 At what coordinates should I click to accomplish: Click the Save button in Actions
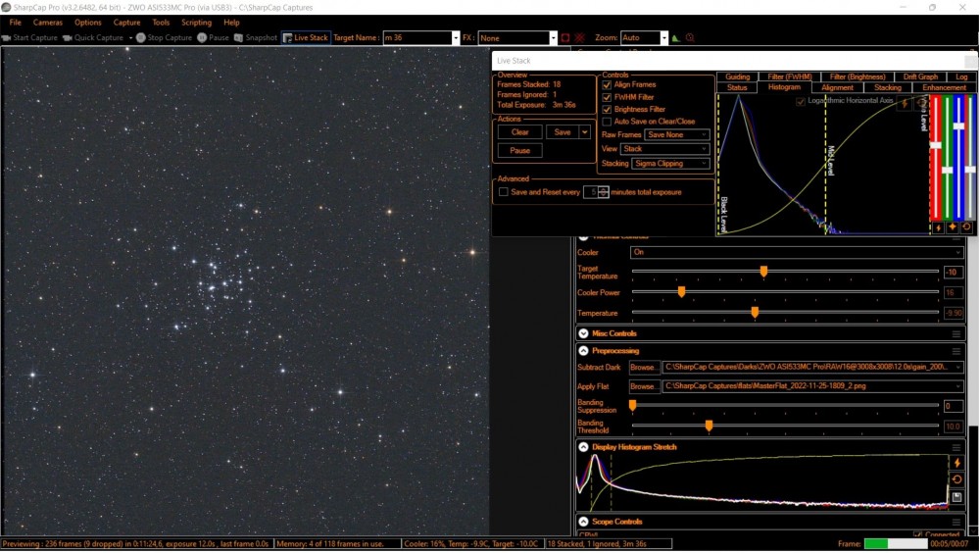point(563,132)
